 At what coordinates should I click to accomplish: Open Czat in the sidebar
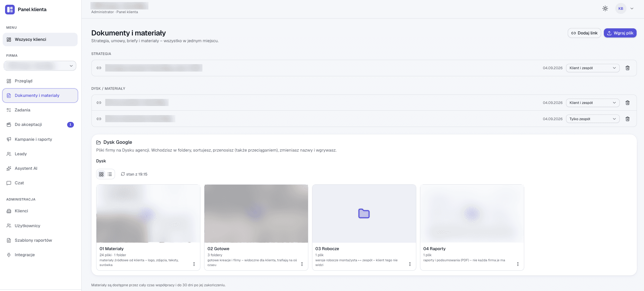[x=40, y=183]
